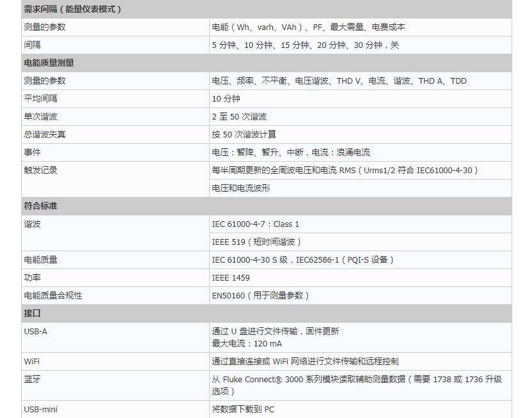
Task: Select the 将数据下载到 PC text
Action: point(243,410)
